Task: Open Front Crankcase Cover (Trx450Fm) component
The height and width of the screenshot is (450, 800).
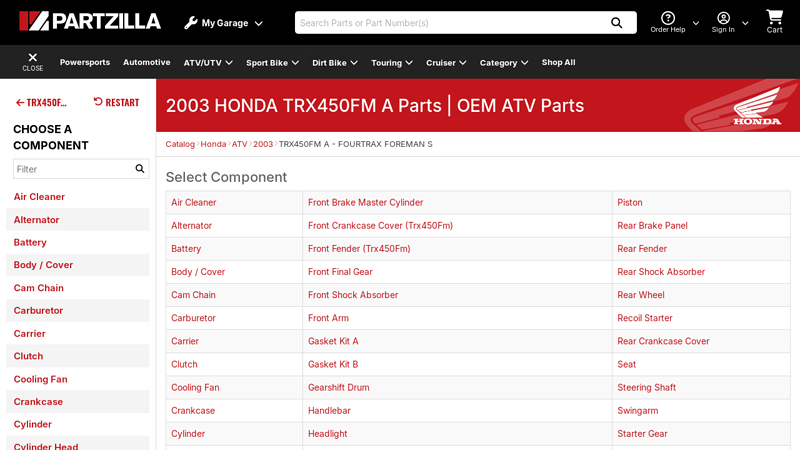Action: [x=380, y=226]
